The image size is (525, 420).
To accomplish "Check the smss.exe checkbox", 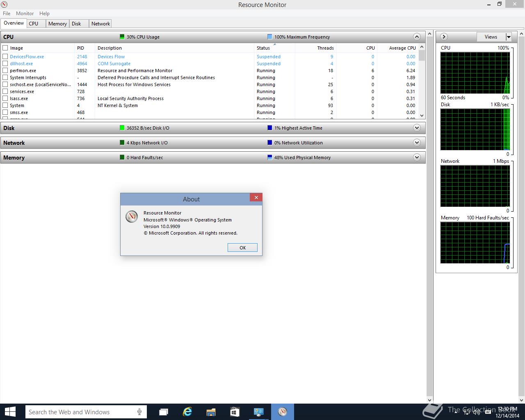I will point(5,112).
